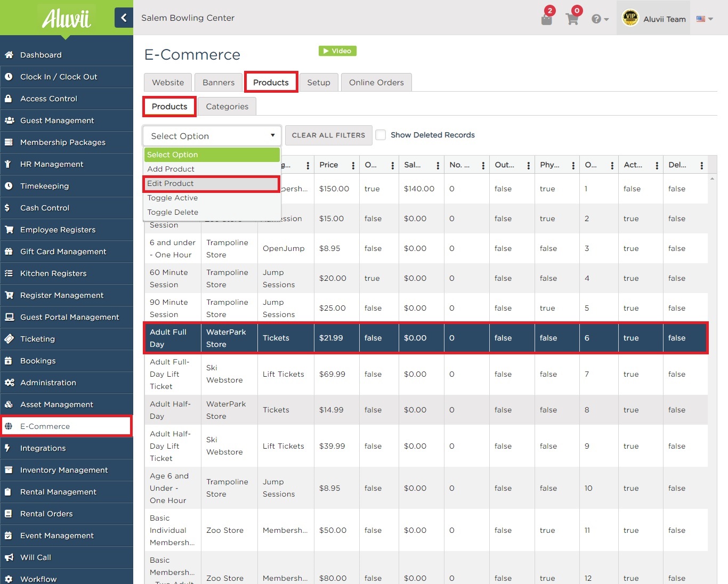Click the Kitchen Registers list icon
This screenshot has width=728, height=584.
click(9, 273)
